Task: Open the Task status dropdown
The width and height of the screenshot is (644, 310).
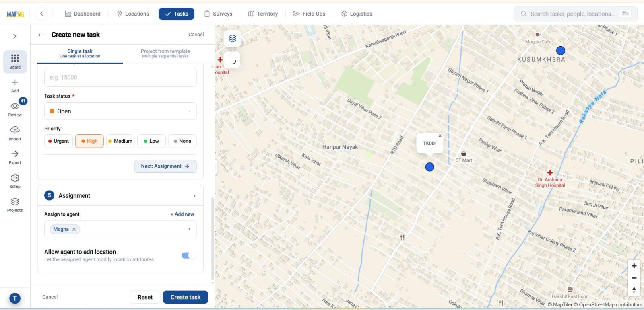Action: [x=120, y=111]
